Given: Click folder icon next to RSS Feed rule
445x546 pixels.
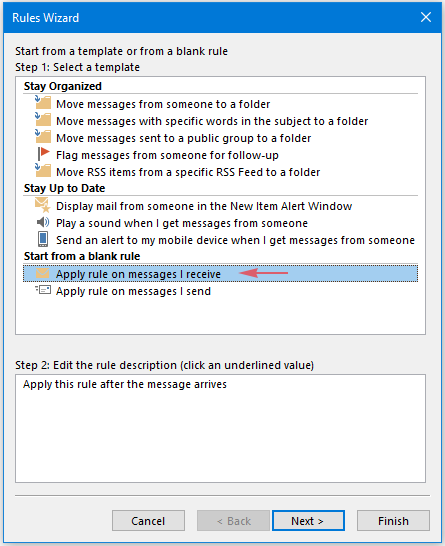Looking at the screenshot, I should [43, 171].
